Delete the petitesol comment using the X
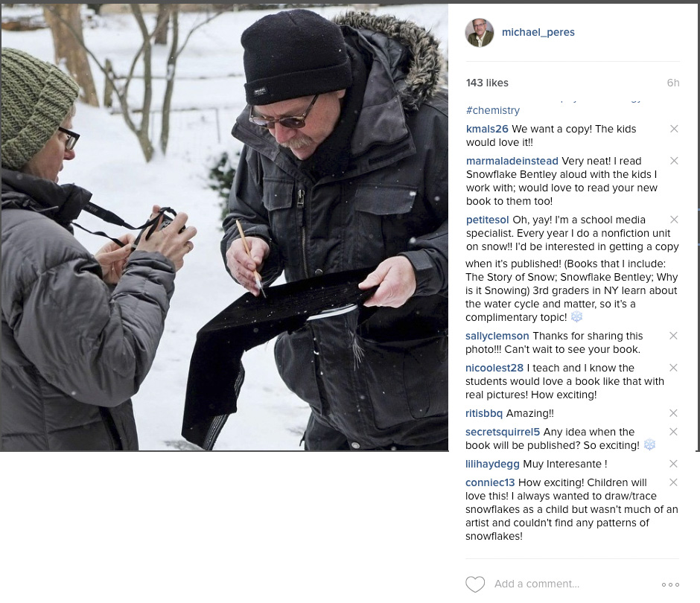The height and width of the screenshot is (603, 700). (x=674, y=220)
